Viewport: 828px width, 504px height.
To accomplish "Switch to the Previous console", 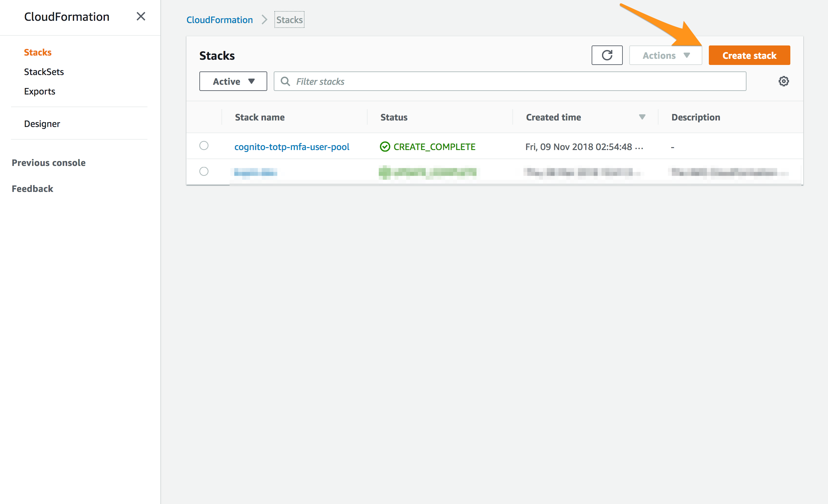I will 48,163.
